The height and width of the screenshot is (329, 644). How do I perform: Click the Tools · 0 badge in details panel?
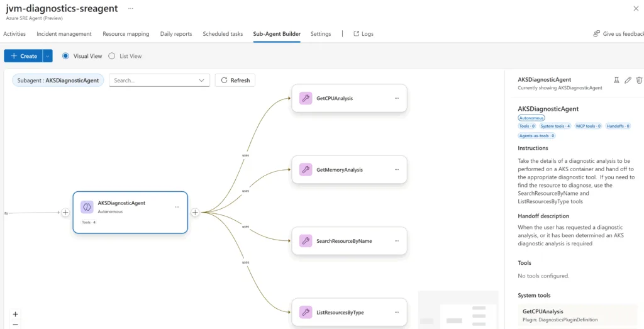point(527,126)
